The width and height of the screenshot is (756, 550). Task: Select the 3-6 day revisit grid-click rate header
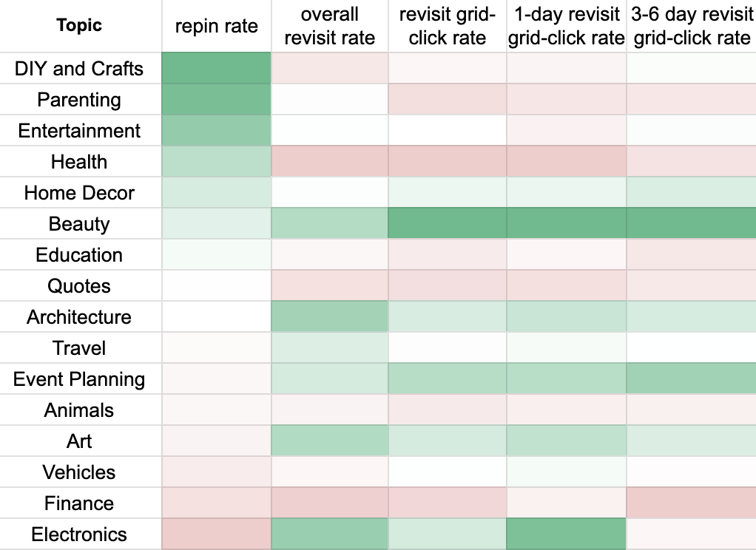[692, 27]
